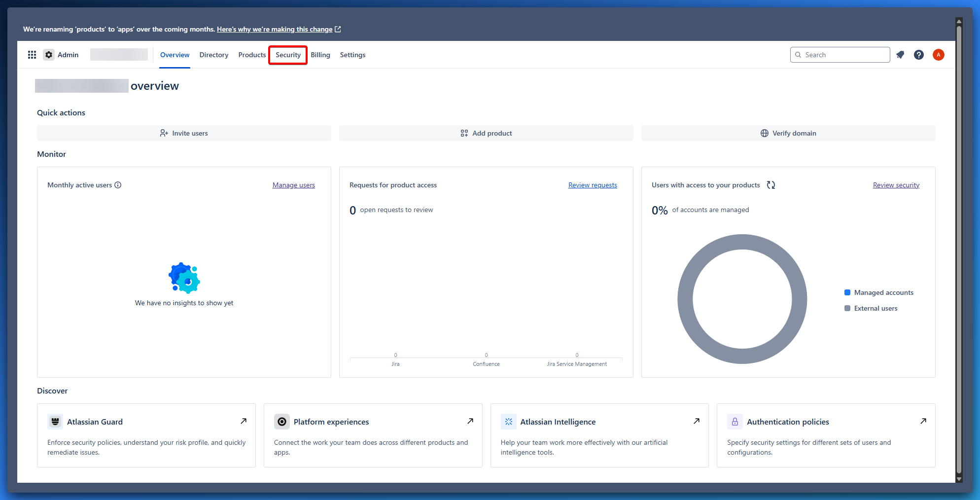
Task: Click the info icon beside Monthly active users
Action: coord(118,185)
